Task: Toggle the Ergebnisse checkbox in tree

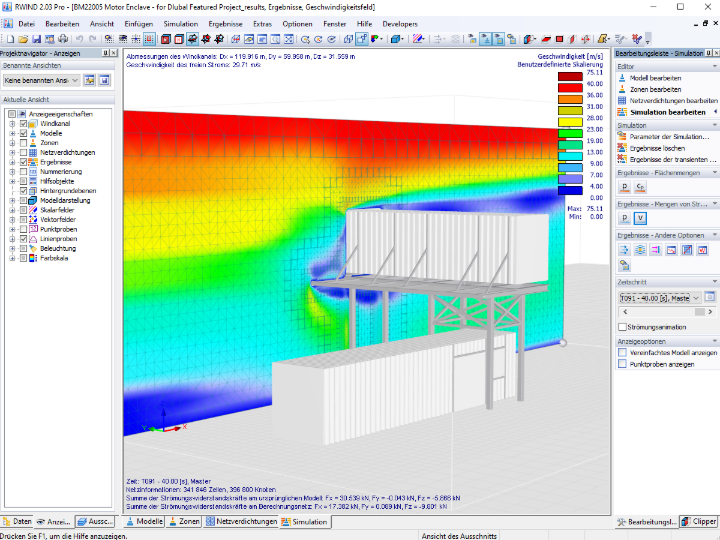Action: [x=23, y=162]
